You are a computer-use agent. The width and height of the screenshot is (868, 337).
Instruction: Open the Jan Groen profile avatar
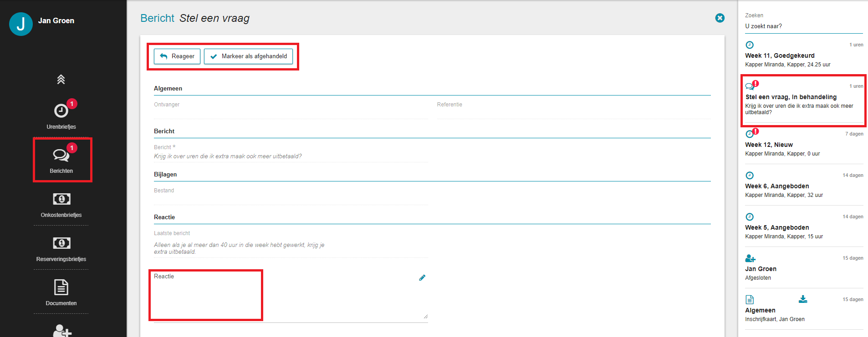[21, 24]
